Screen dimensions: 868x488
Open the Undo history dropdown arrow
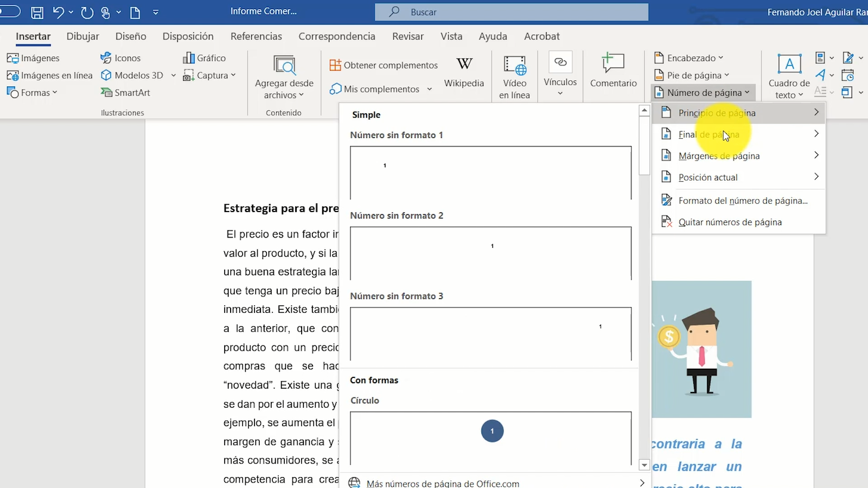(x=71, y=12)
